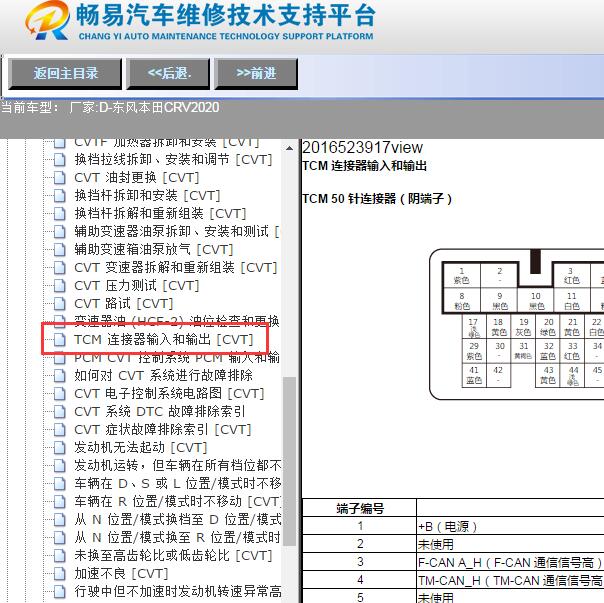Click document icon beside CVT 压力测试
Screen dimensions: 604x603
coord(60,286)
